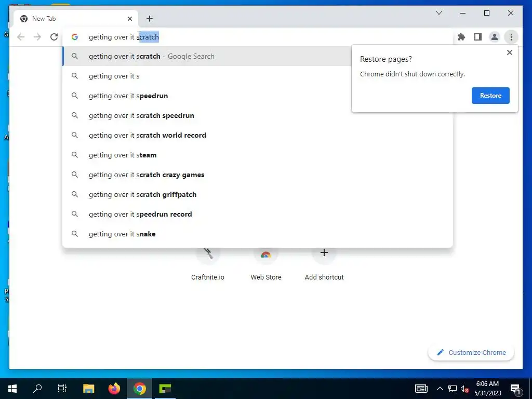Image resolution: width=532 pixels, height=399 pixels.
Task: Choose suggestion 'getting over it scratch speedrun'
Action: coord(258,115)
